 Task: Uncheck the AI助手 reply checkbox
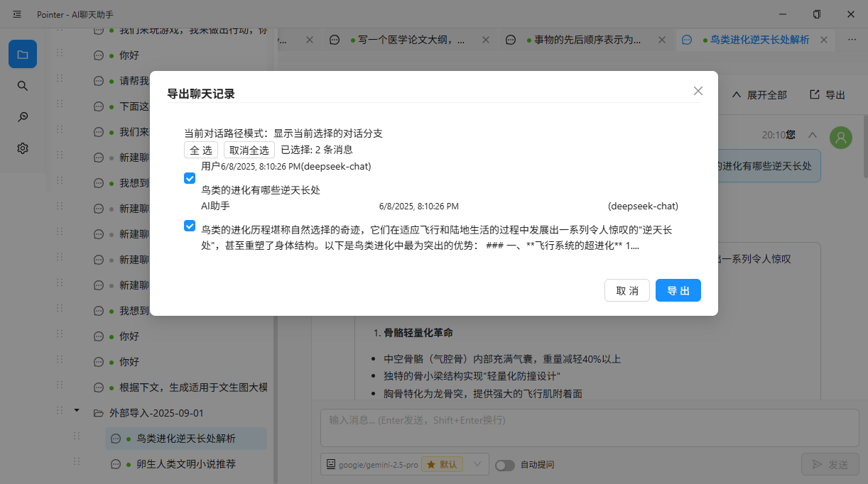190,226
